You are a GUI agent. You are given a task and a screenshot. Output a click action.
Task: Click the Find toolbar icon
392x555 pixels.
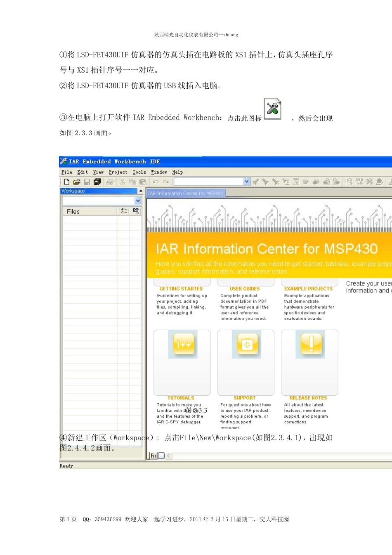pyautogui.click(x=276, y=182)
